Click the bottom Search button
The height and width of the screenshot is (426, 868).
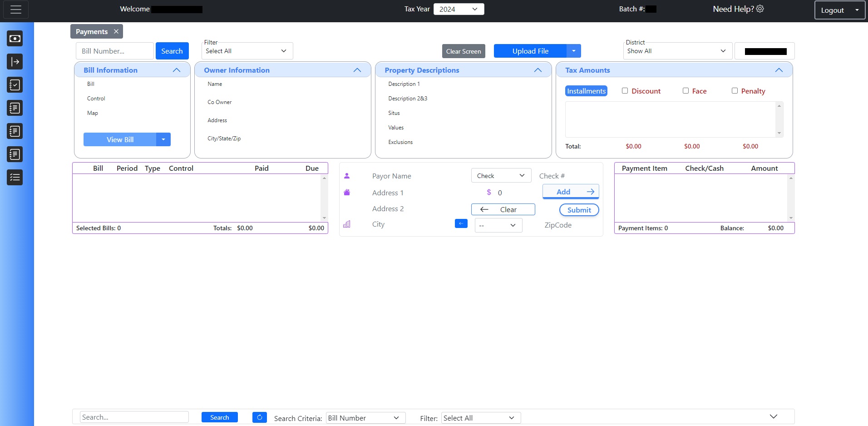pyautogui.click(x=220, y=417)
